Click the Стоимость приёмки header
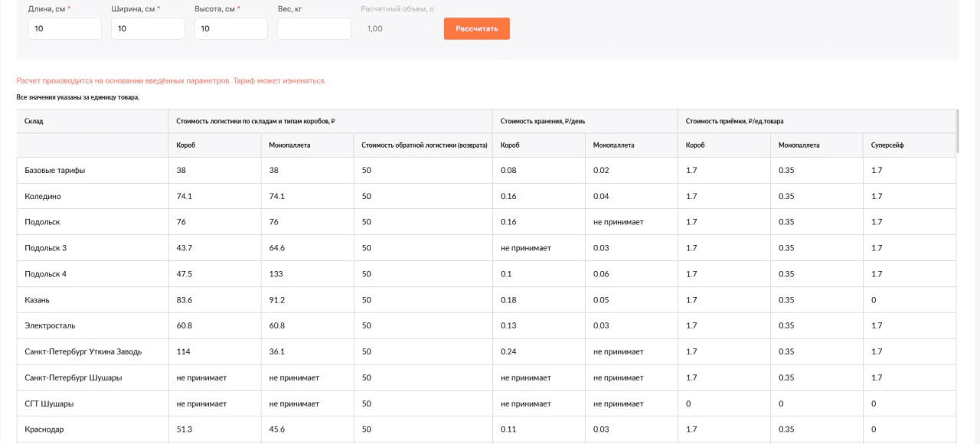 pos(734,121)
